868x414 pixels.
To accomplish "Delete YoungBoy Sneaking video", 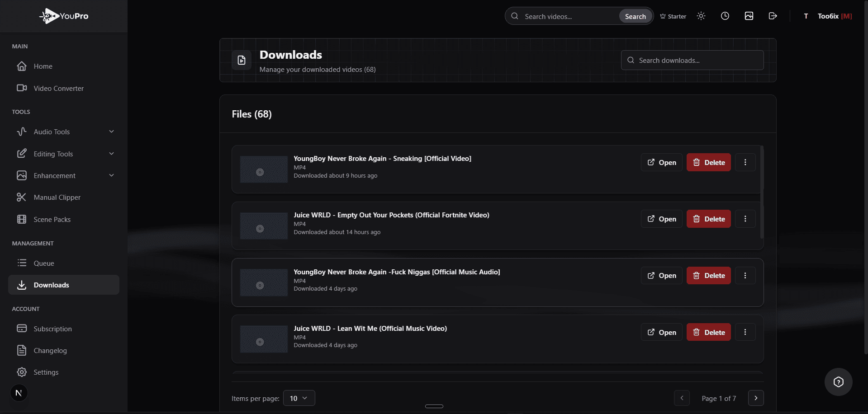I will [708, 162].
